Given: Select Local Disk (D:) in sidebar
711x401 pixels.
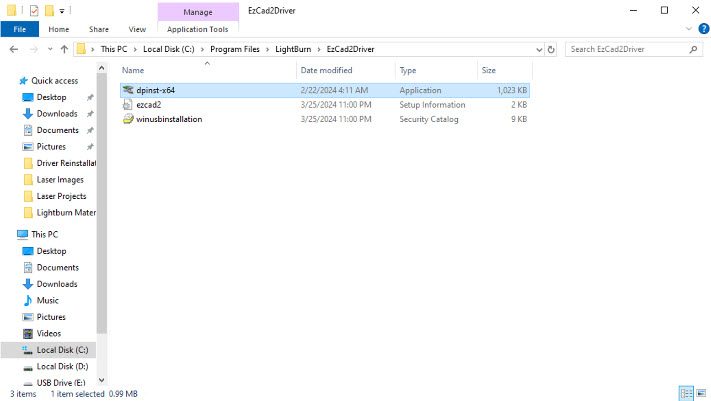Looking at the screenshot, I should [62, 366].
